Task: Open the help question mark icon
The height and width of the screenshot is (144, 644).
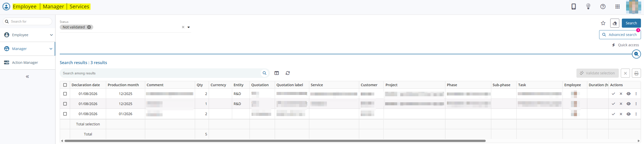Action: (x=603, y=7)
